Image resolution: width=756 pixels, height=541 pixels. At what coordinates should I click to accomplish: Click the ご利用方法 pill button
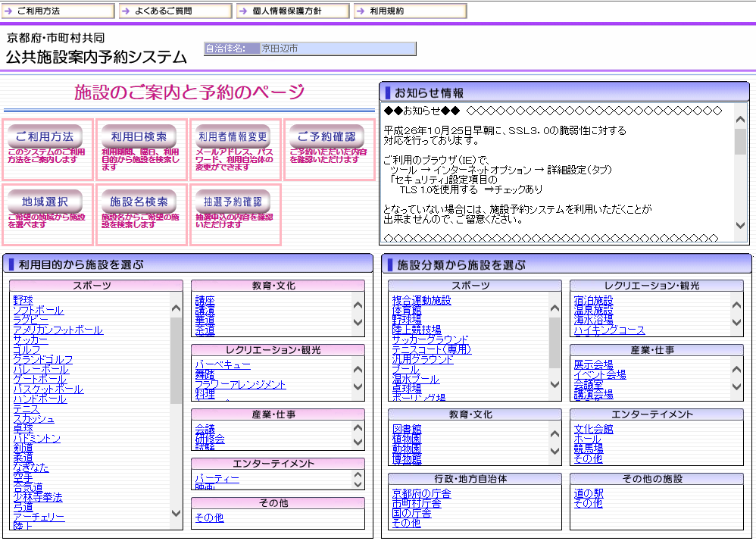(45, 137)
